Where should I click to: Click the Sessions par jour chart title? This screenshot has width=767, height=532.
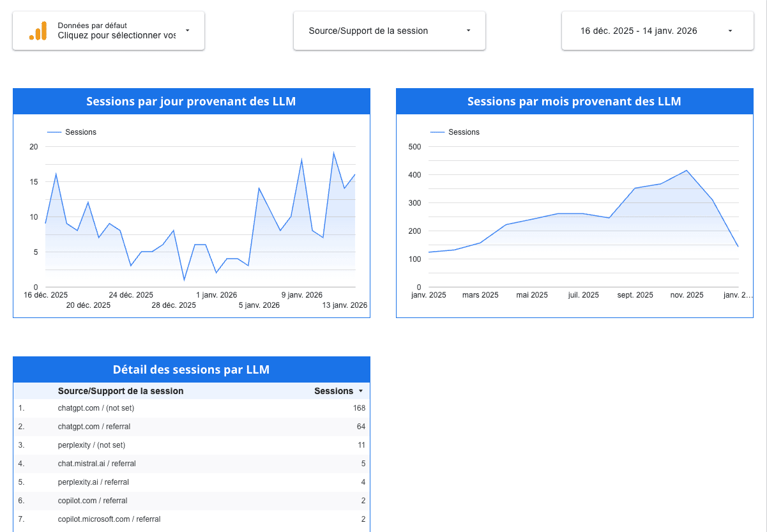pos(191,102)
